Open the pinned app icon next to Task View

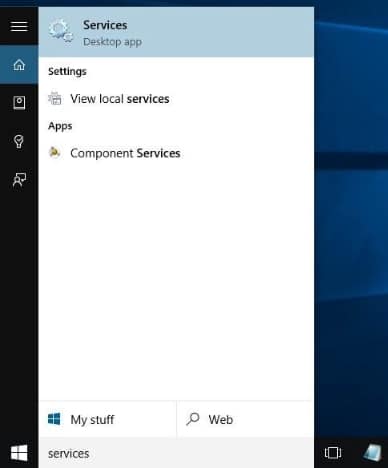click(372, 453)
